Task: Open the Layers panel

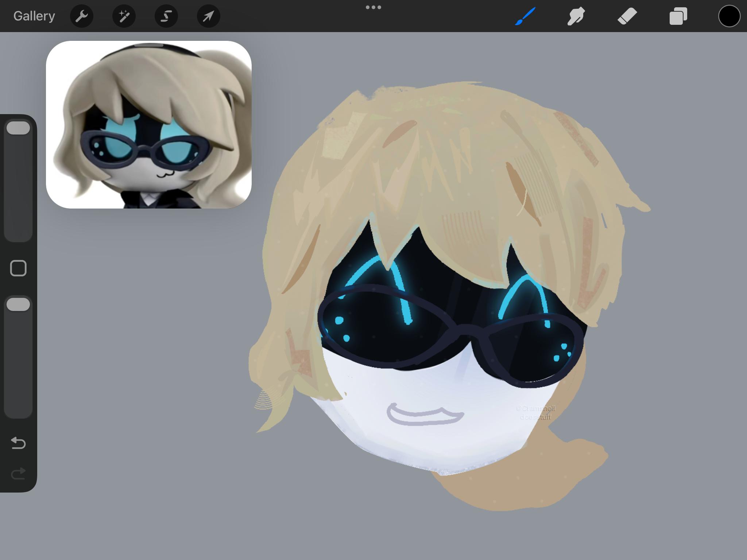Action: pyautogui.click(x=678, y=16)
